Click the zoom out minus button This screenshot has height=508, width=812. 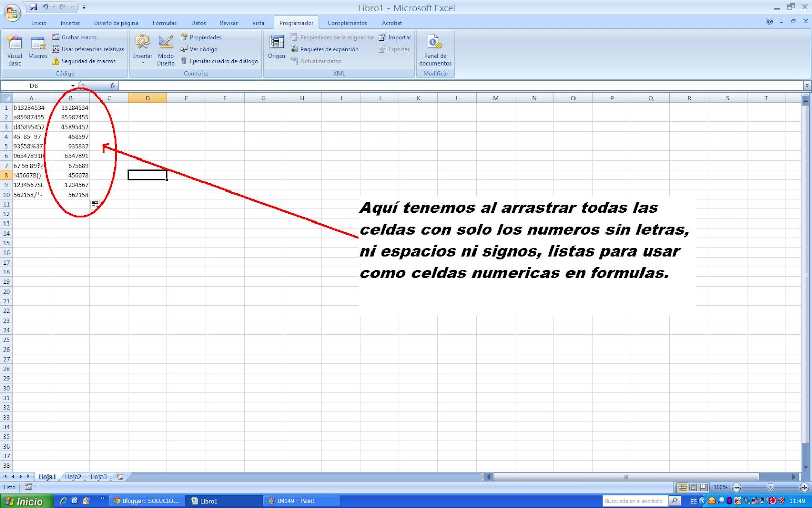737,487
